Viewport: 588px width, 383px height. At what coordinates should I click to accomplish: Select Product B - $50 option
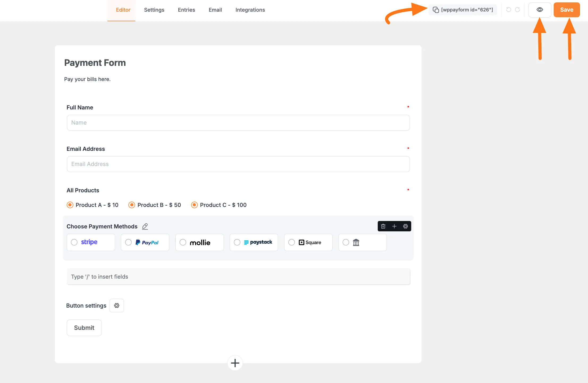coord(132,205)
